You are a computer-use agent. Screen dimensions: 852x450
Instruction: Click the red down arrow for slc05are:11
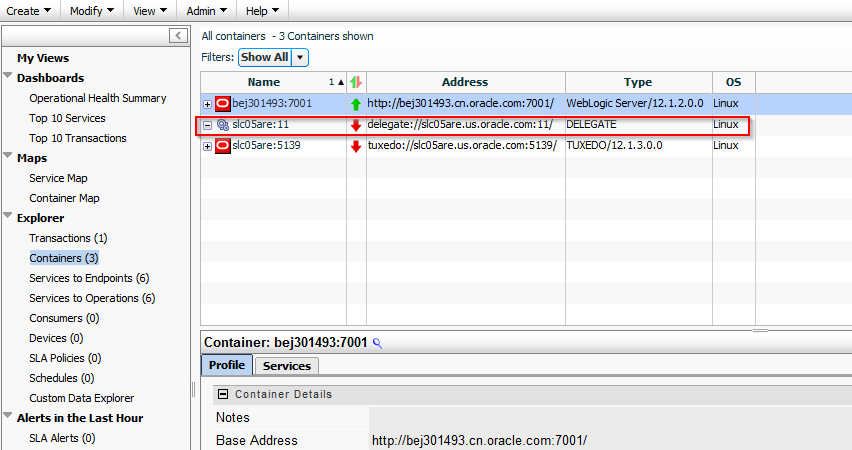[356, 125]
